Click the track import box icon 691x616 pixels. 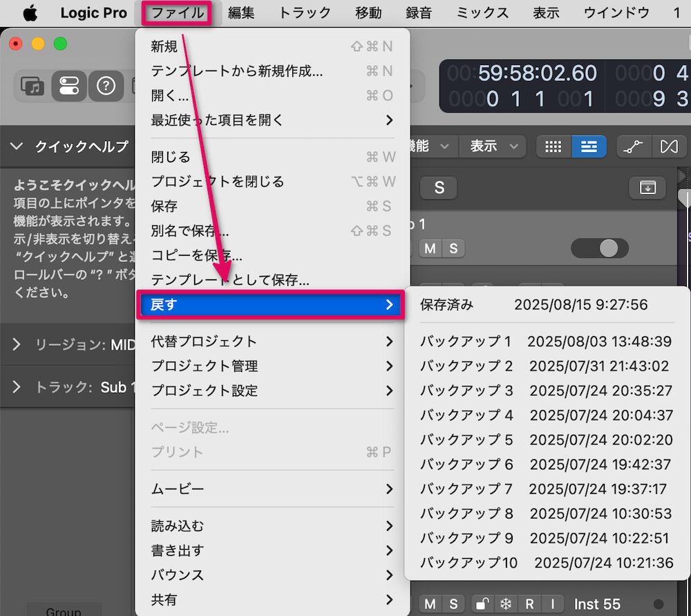click(647, 187)
